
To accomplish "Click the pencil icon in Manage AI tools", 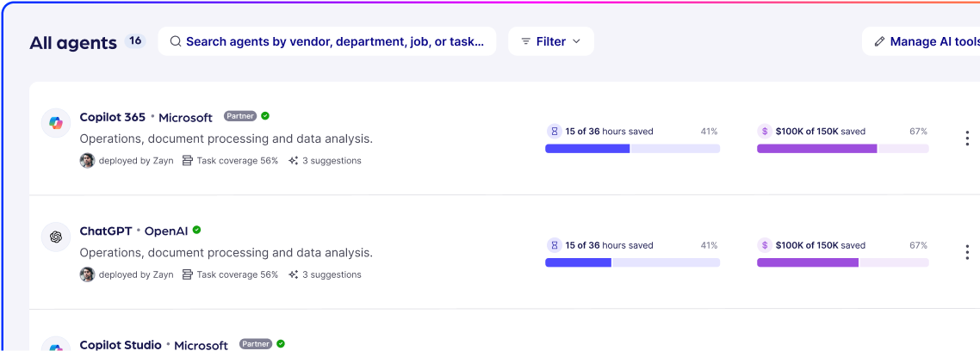I will pyautogui.click(x=879, y=41).
